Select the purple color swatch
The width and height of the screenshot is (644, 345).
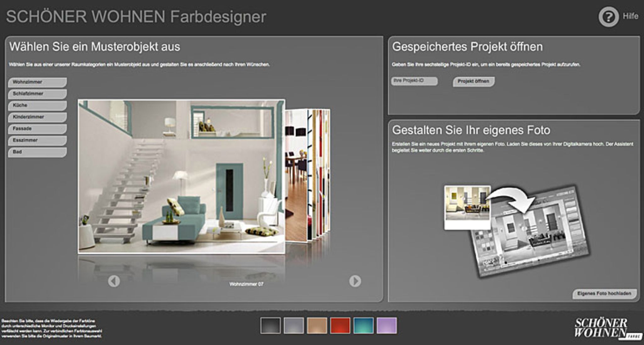pyautogui.click(x=387, y=325)
